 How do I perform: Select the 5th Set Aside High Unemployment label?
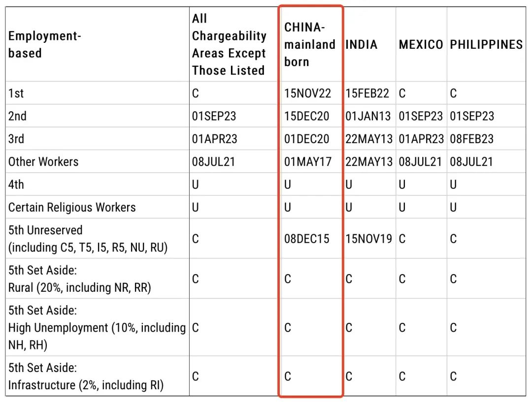pos(97,327)
